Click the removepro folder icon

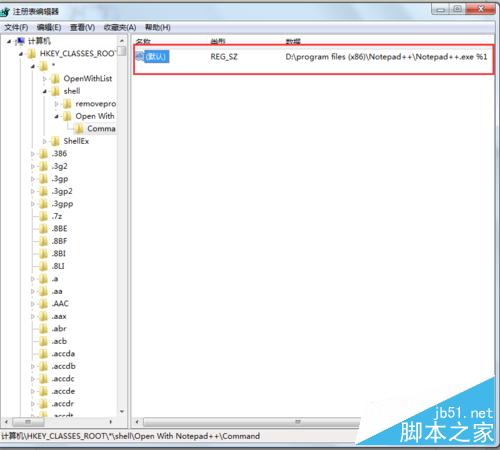pyautogui.click(x=67, y=104)
